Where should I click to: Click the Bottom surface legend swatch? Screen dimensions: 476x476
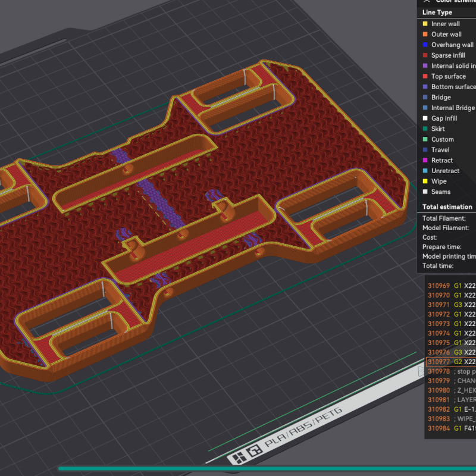[425, 87]
